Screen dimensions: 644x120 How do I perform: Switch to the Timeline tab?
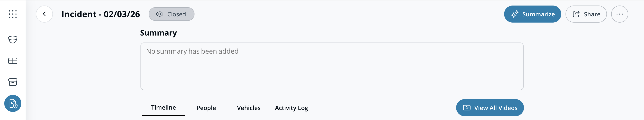click(x=163, y=107)
